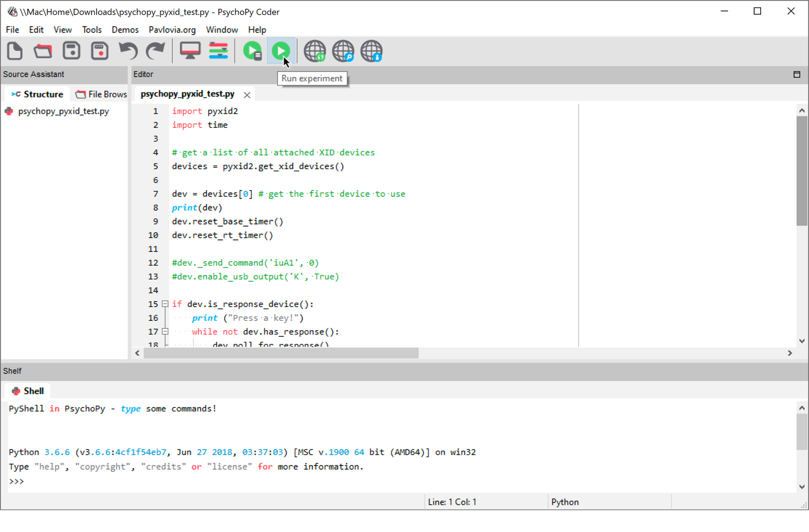Create a new file from the toolbar

(15, 51)
